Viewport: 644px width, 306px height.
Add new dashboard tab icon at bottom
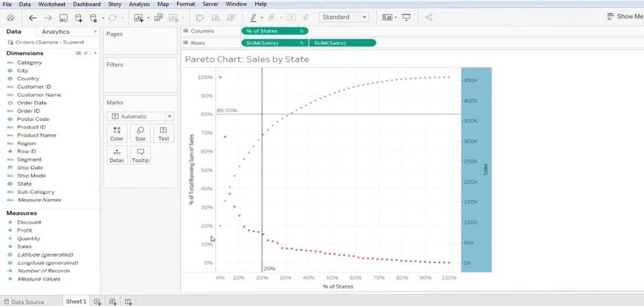pos(113,302)
